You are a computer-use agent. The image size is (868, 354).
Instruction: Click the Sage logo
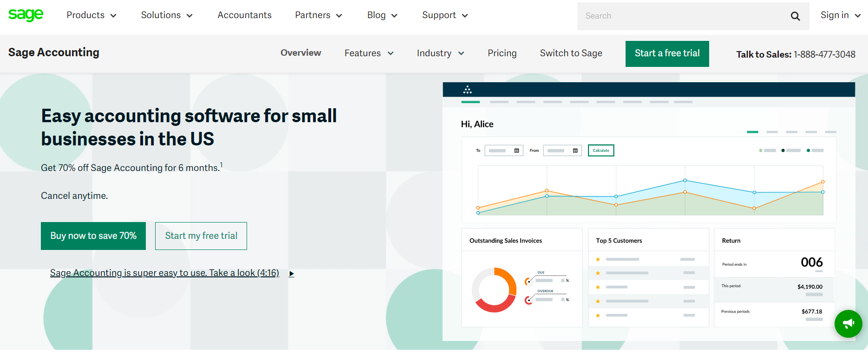(26, 15)
